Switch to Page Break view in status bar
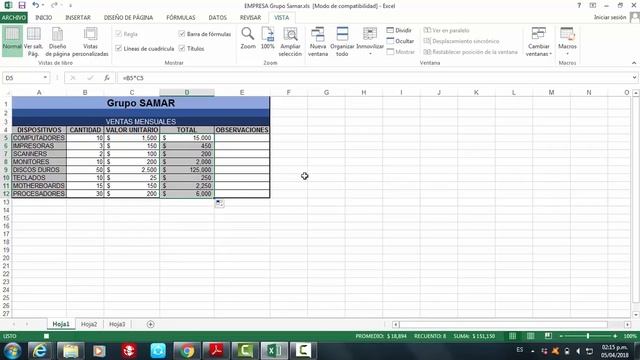 click(x=548, y=336)
